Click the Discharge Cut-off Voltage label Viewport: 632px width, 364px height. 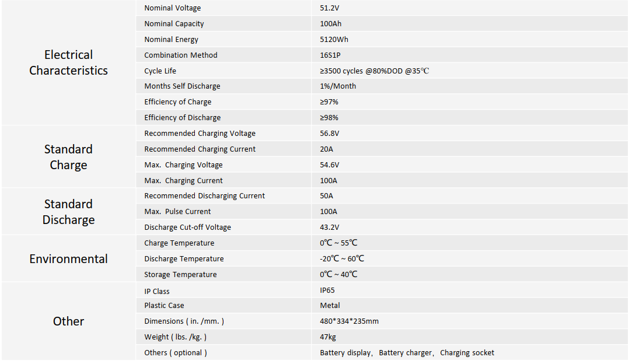pyautogui.click(x=187, y=228)
